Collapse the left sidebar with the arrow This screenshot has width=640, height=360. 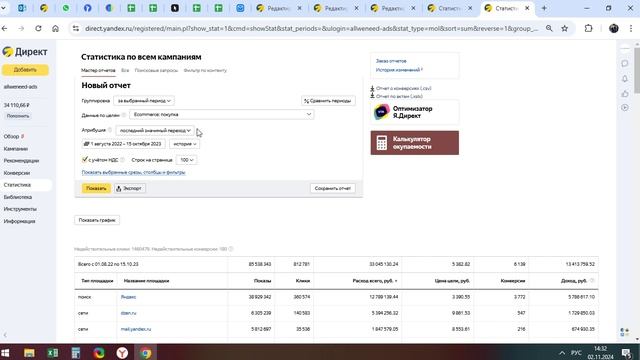(x=5, y=335)
